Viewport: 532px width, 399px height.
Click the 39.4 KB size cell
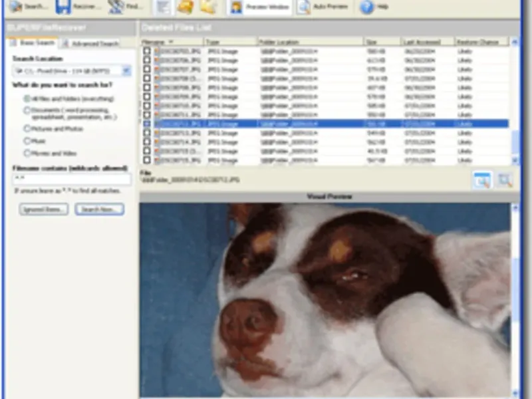(x=377, y=78)
